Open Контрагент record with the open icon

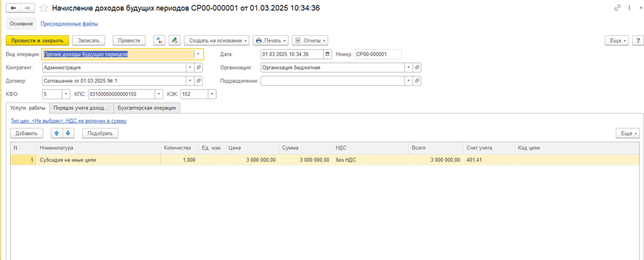coord(199,67)
